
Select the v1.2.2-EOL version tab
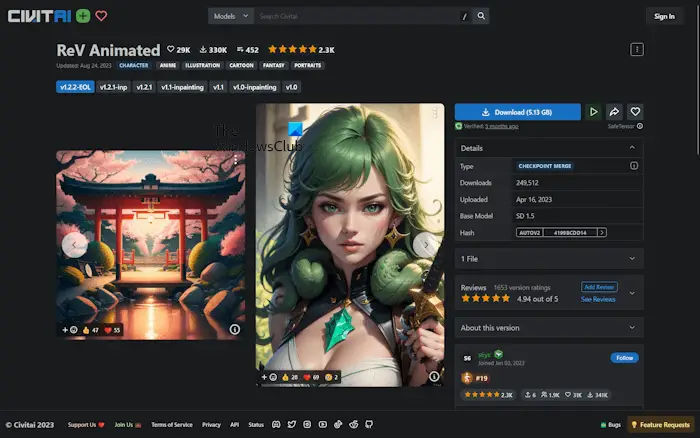pyautogui.click(x=75, y=87)
